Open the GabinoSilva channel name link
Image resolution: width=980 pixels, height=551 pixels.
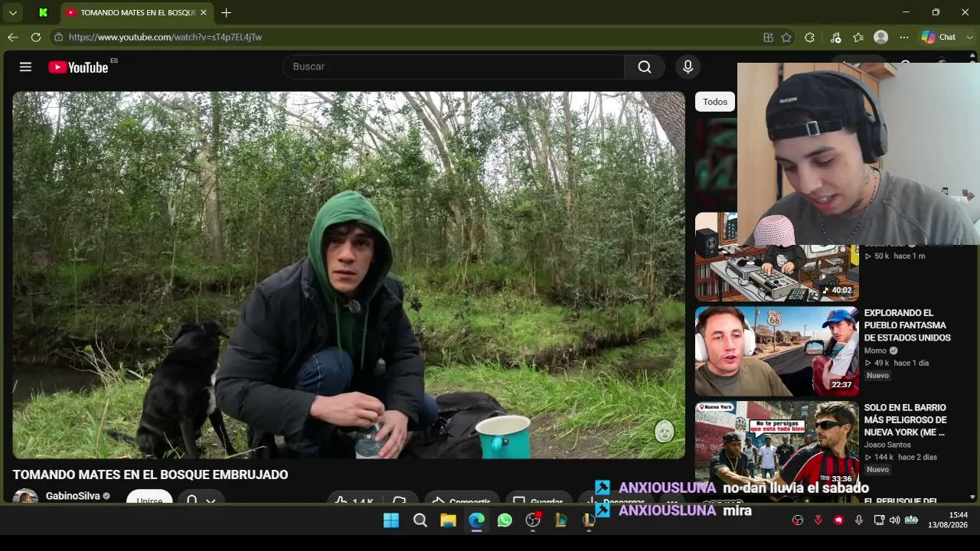pyautogui.click(x=73, y=496)
